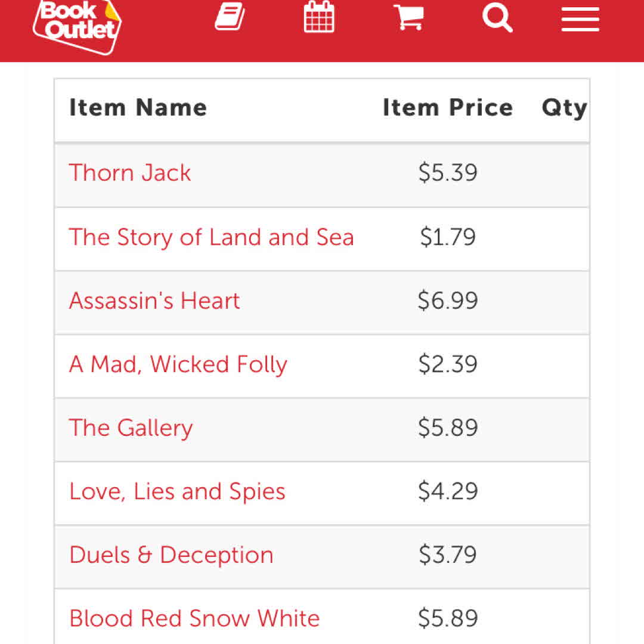Viewport: 644px width, 644px height.
Task: Click the $6.99 price cell
Action: point(448,301)
